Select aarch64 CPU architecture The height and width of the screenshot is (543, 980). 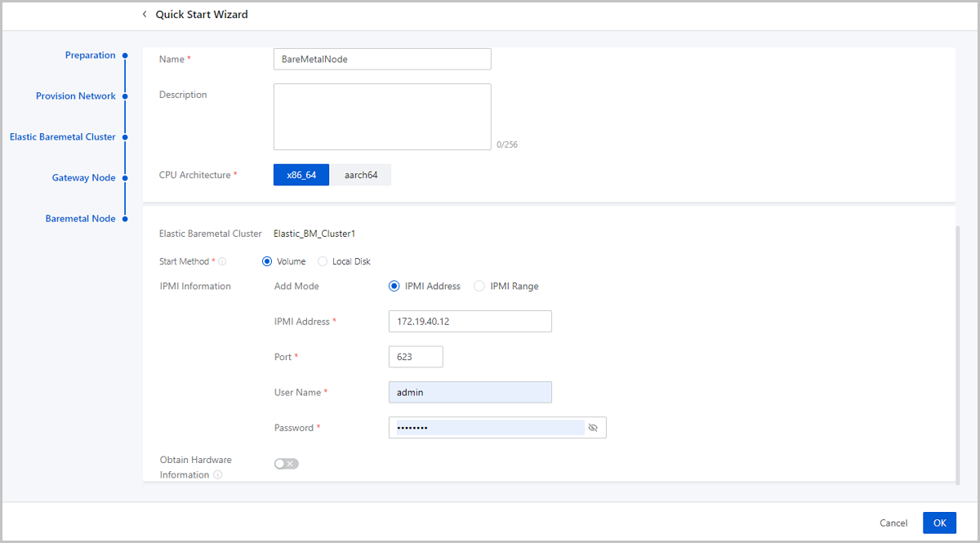click(x=360, y=176)
